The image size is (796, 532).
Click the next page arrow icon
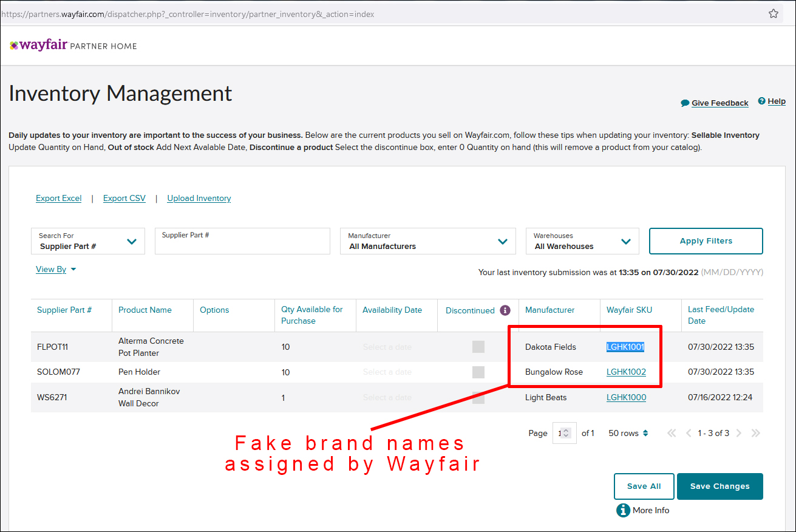click(x=739, y=433)
